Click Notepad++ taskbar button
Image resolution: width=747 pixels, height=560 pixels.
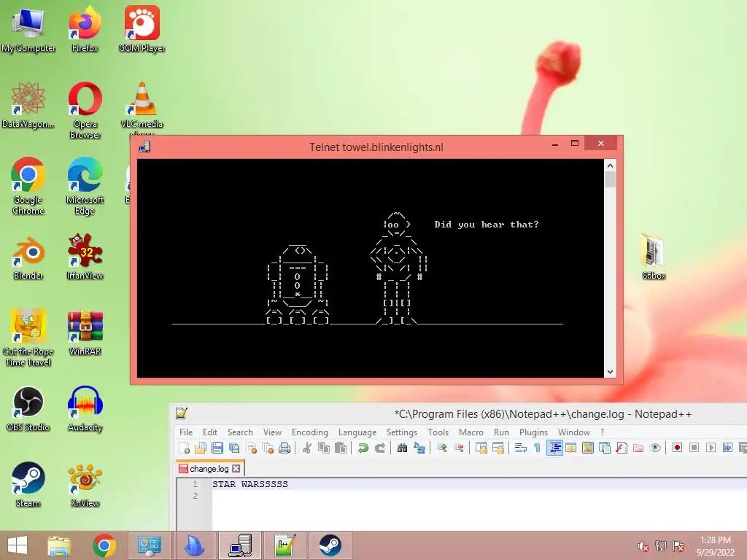tap(285, 545)
